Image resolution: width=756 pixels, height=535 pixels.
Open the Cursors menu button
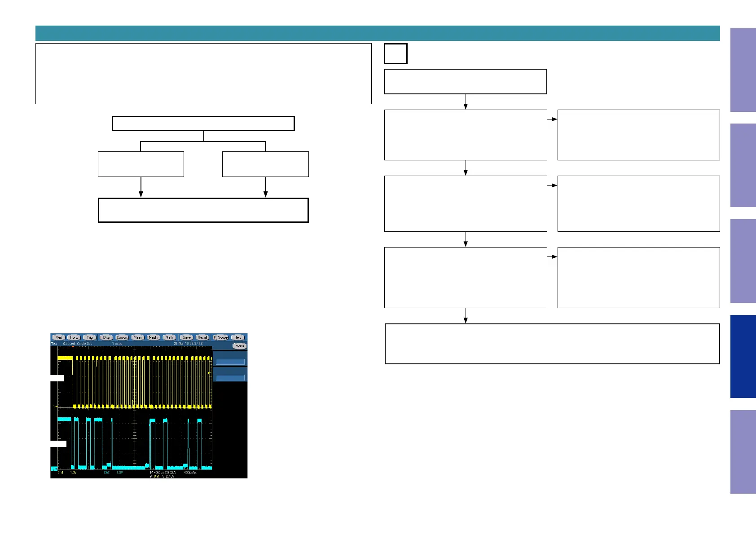coord(122,337)
